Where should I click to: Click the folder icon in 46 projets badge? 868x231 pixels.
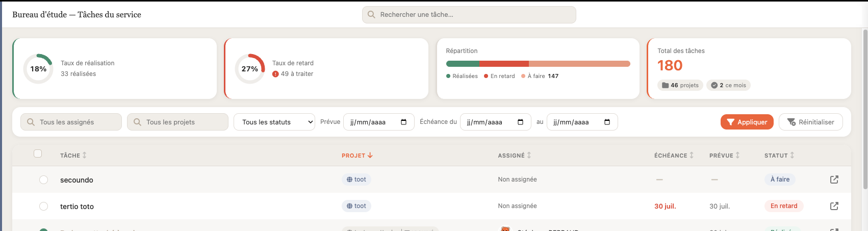coord(665,85)
